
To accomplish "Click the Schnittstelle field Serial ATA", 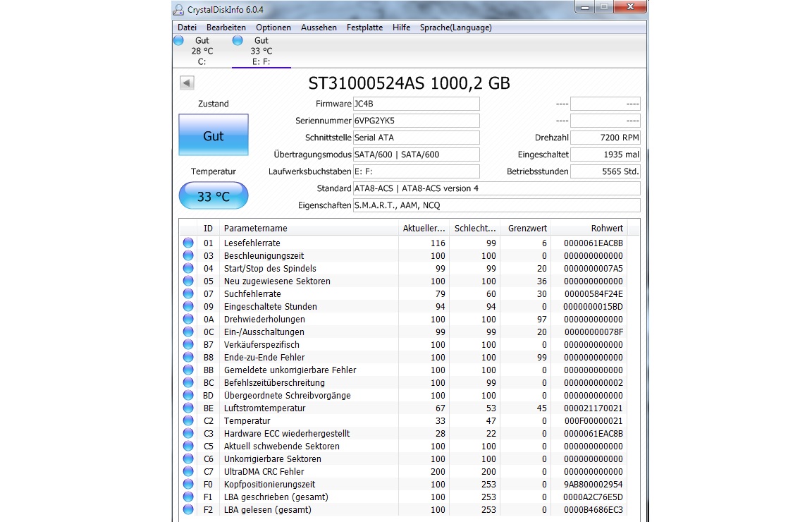I will click(416, 138).
